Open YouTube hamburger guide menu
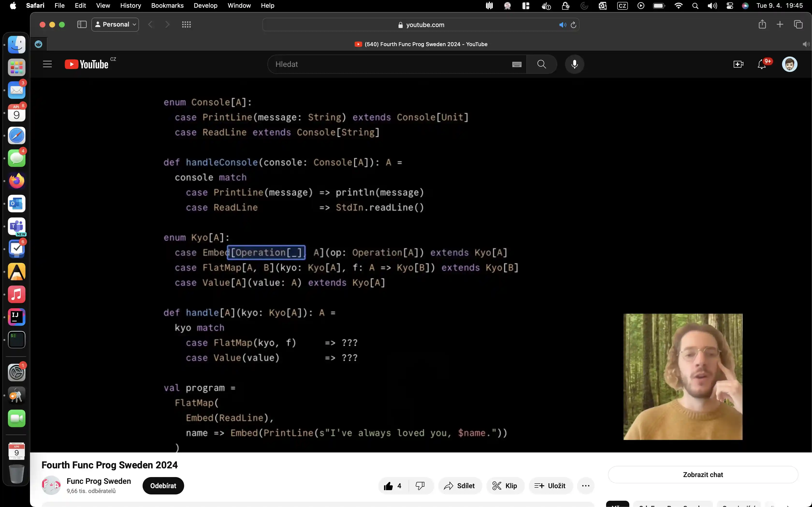This screenshot has width=812, height=507. 47,64
